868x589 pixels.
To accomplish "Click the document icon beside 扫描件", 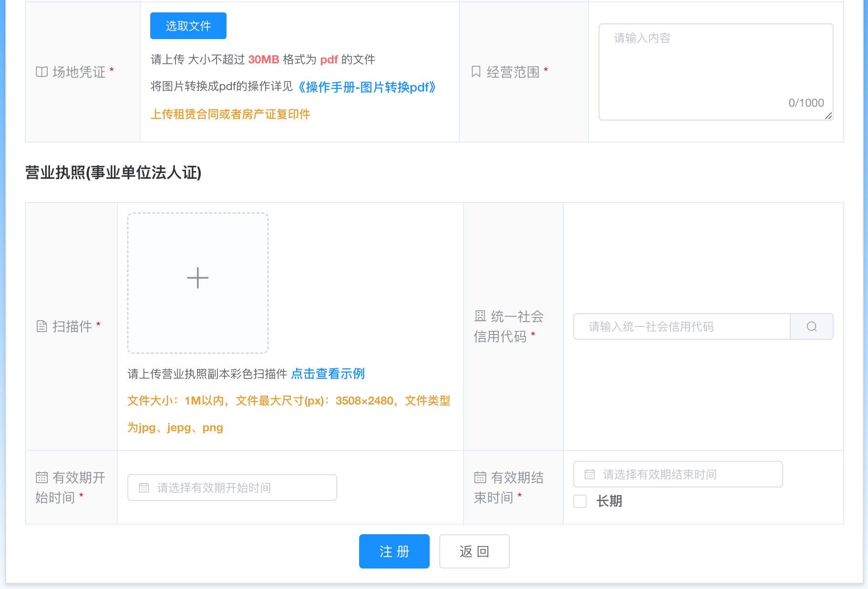I will click(42, 326).
